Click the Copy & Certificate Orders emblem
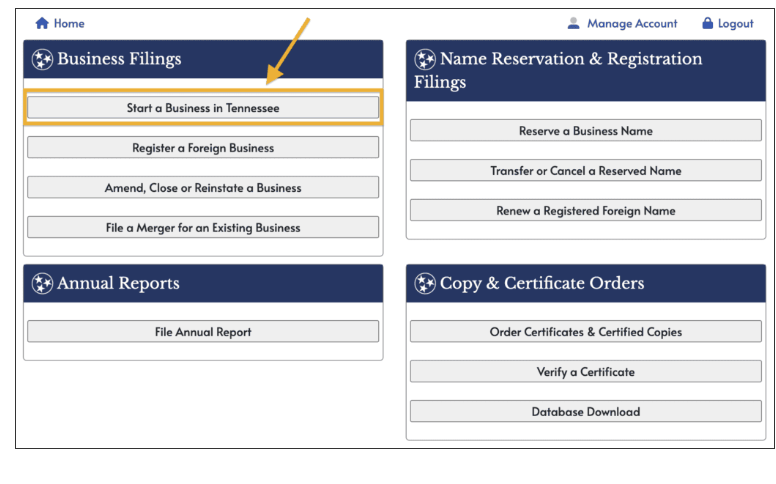The width and height of the screenshot is (776, 484). point(425,284)
